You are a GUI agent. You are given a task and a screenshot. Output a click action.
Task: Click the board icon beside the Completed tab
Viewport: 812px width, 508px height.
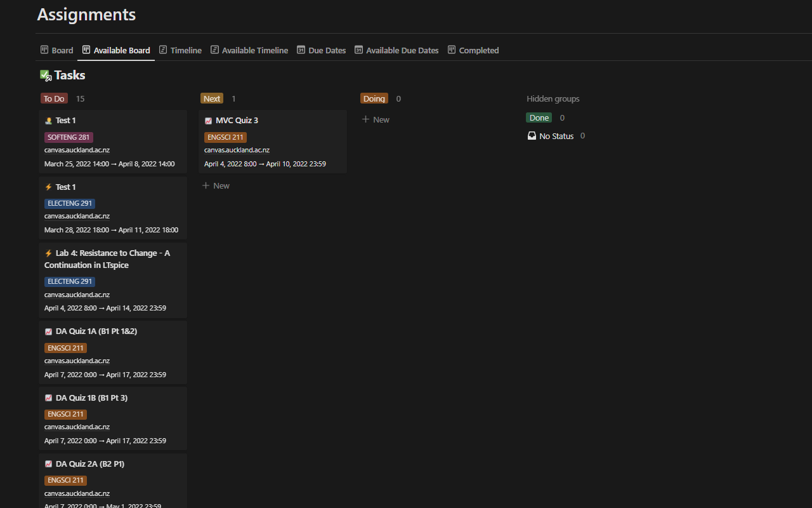[452, 50]
